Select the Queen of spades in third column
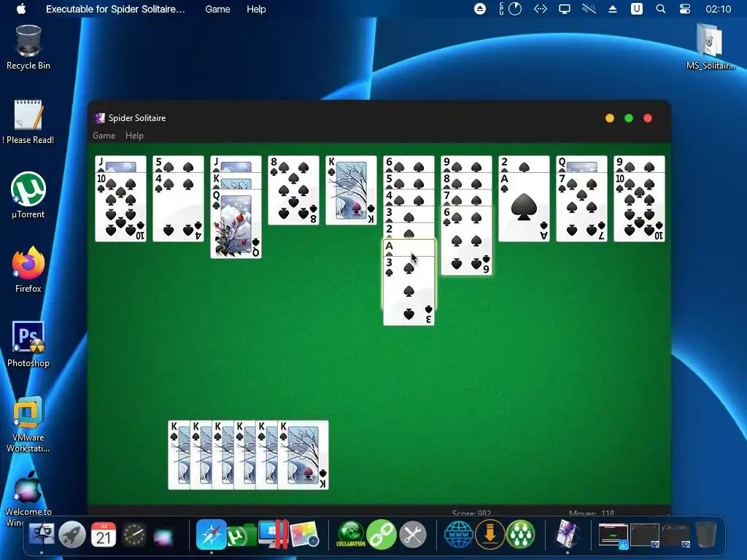 (x=236, y=225)
